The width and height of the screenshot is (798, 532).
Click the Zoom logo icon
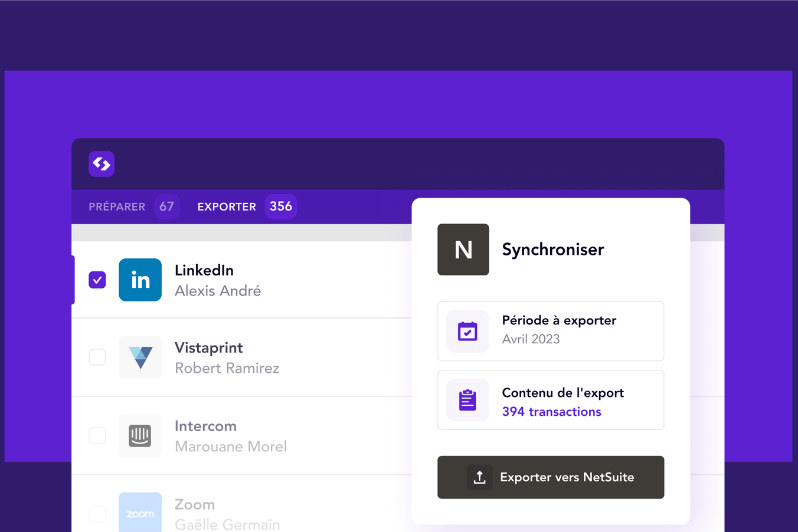(x=140, y=513)
